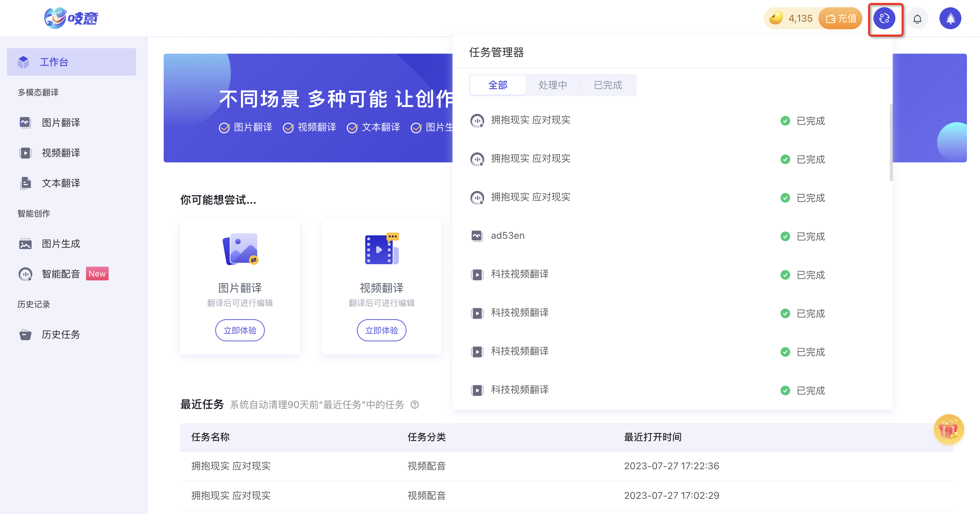This screenshot has height=514, width=980.
Task: Click the 吱意 logo
Action: pos(71,18)
